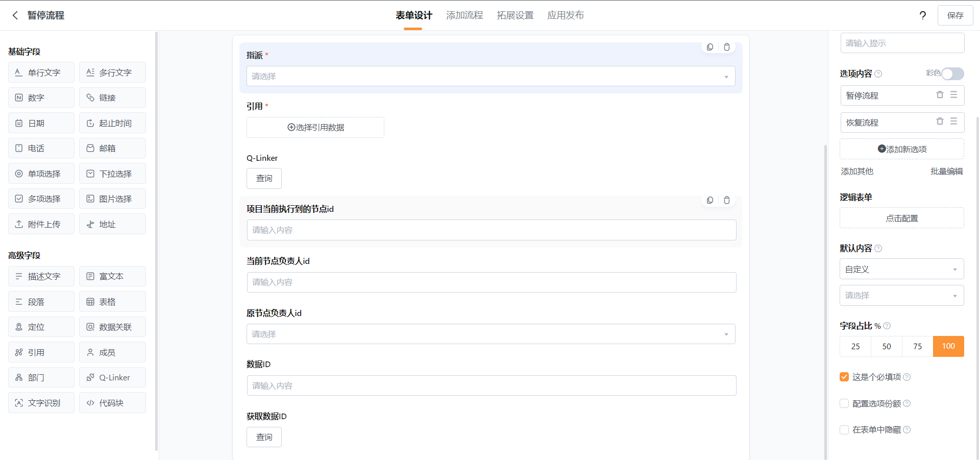Insert a 富文本 field
This screenshot has width=980, height=460.
tap(112, 276)
